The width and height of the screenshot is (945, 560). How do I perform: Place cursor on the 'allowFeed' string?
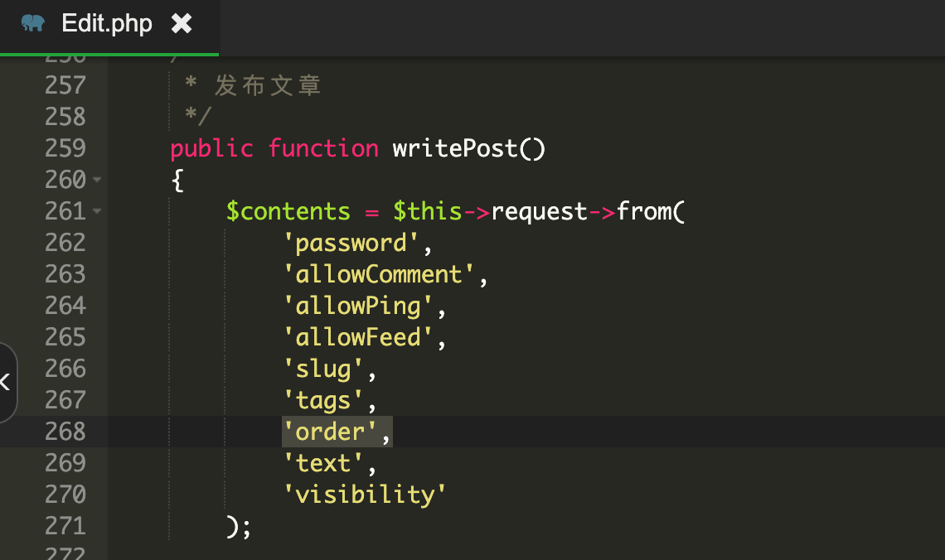click(358, 337)
